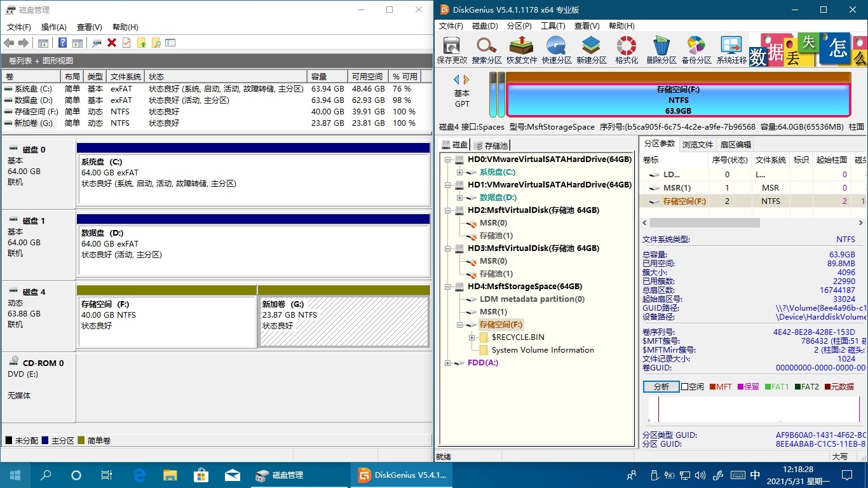
Task: Click Save Changes (保存更改) in DiskGenius toolbar
Action: click(x=452, y=50)
